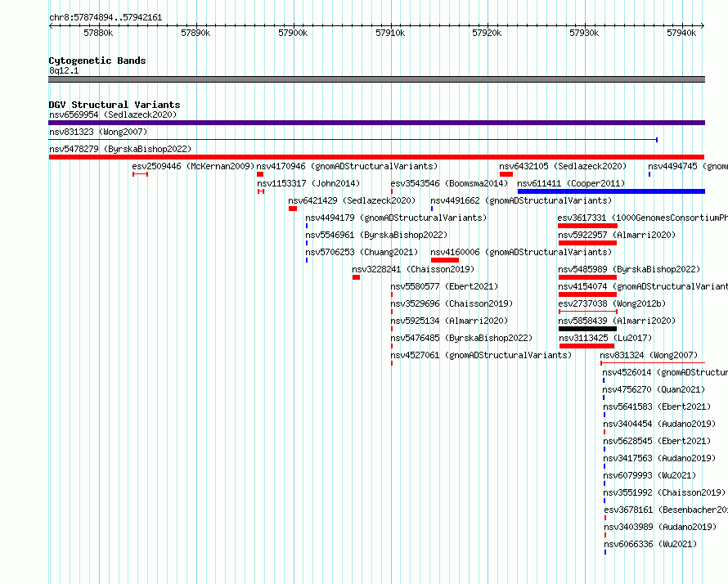
Task: Open nsv4160006 gnomAD variant label
Action: point(521,252)
